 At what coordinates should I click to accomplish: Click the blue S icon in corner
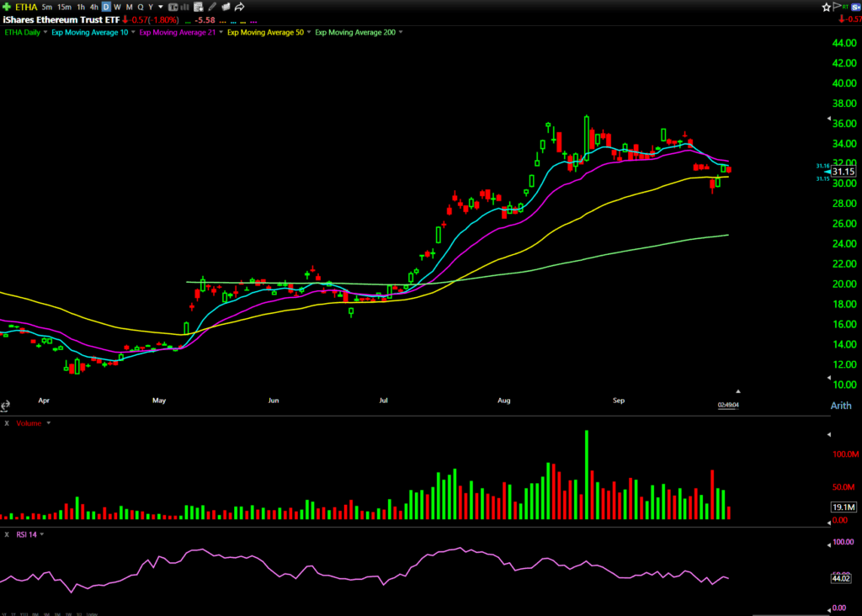click(855, 7)
